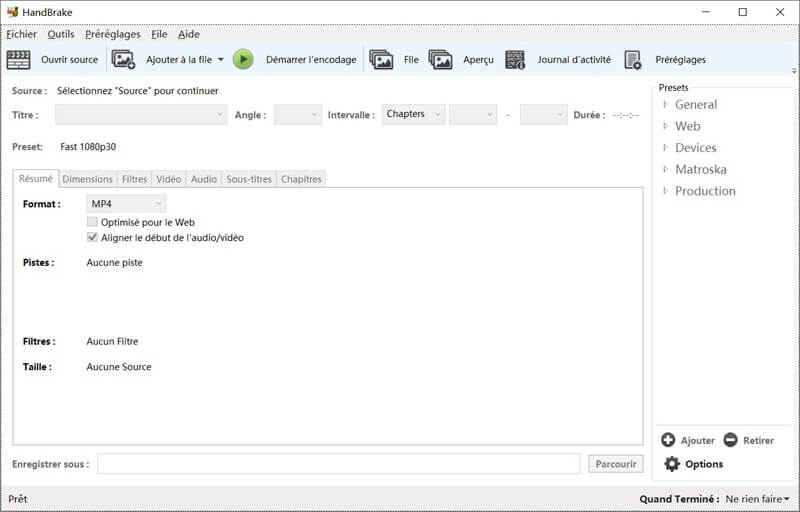Click the Aperçu preview icon

tap(440, 60)
